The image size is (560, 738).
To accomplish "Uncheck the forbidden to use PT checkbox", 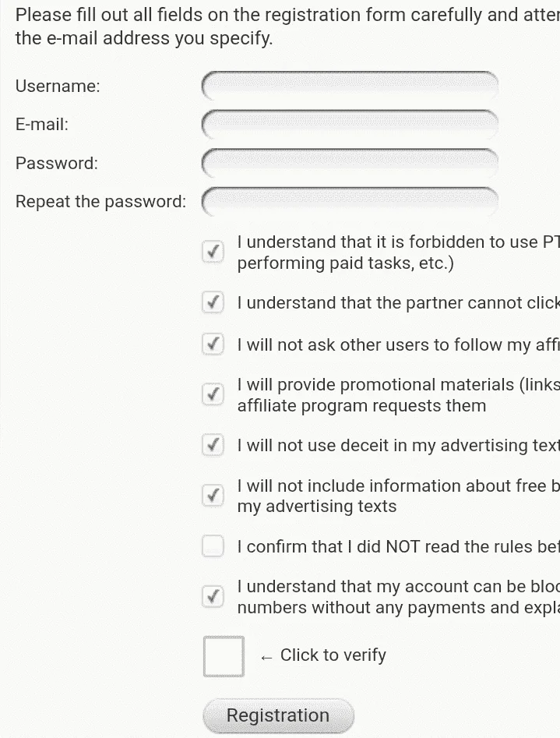I will [x=213, y=252].
